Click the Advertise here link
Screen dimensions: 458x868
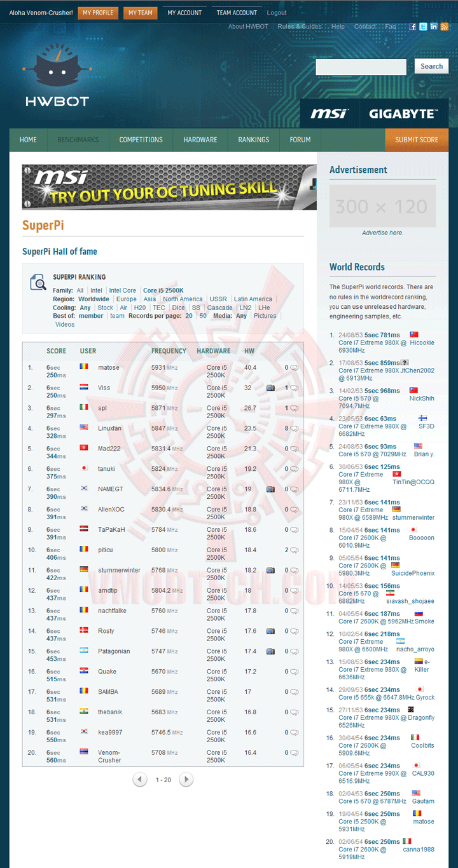382,233
